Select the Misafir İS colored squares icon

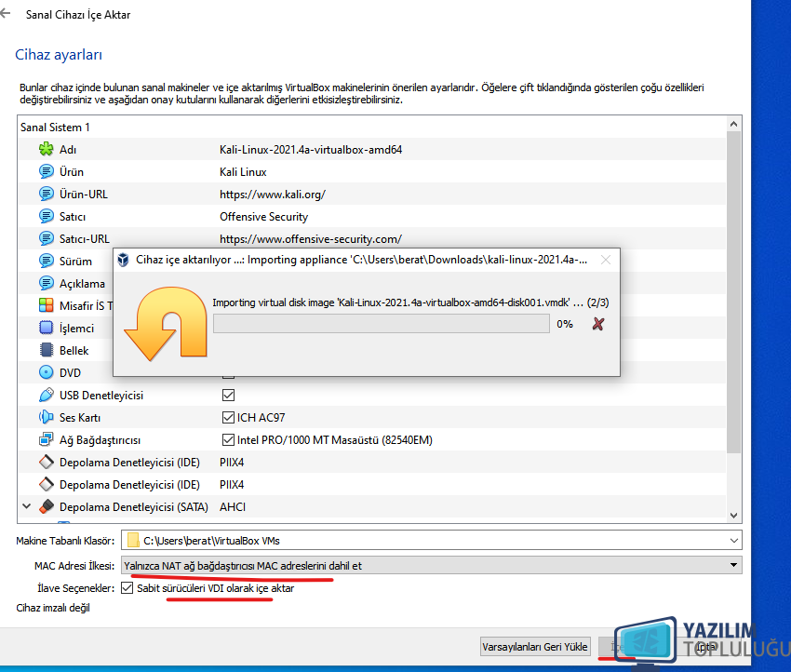(x=46, y=305)
